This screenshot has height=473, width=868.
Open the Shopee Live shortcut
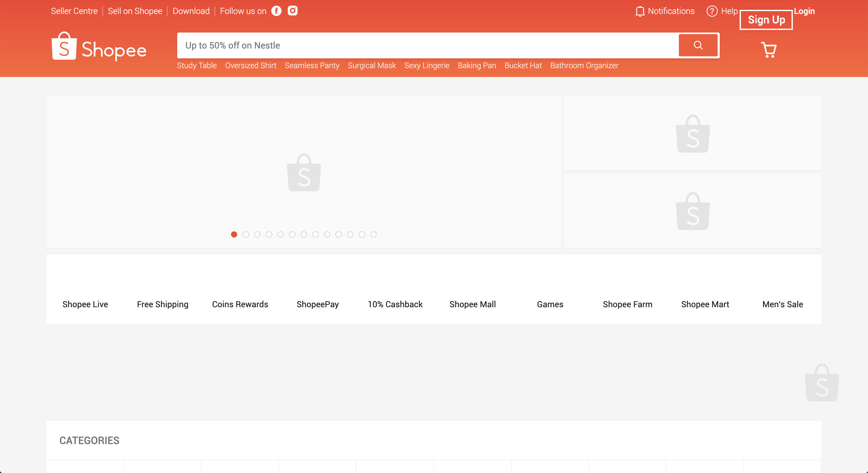(85, 304)
